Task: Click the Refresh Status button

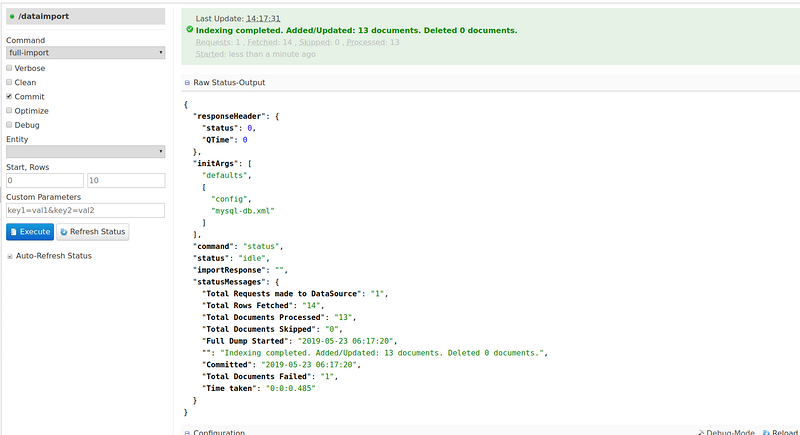Action: coord(93,232)
